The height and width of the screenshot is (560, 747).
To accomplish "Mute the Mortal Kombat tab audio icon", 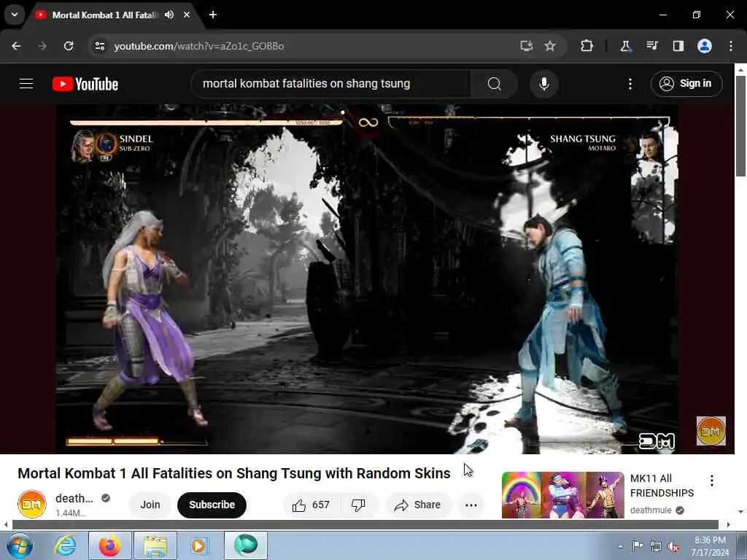I will point(169,15).
